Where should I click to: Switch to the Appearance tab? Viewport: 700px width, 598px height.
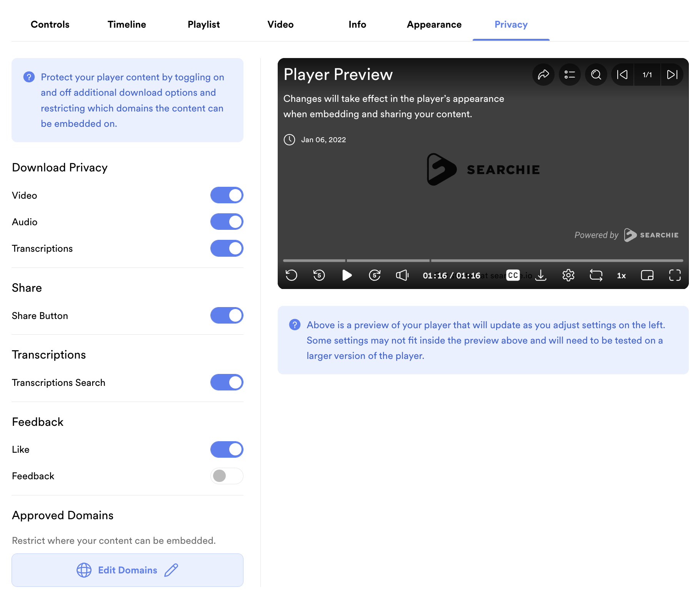(x=434, y=25)
